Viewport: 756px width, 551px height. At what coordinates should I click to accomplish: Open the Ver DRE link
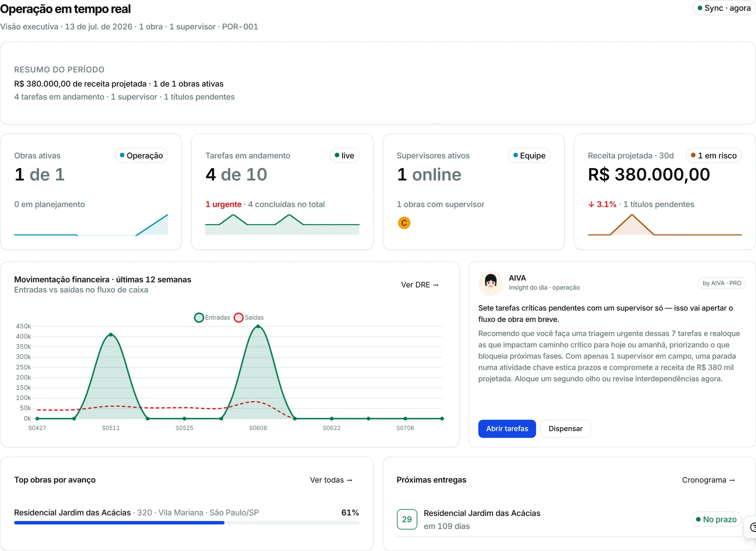coord(420,285)
